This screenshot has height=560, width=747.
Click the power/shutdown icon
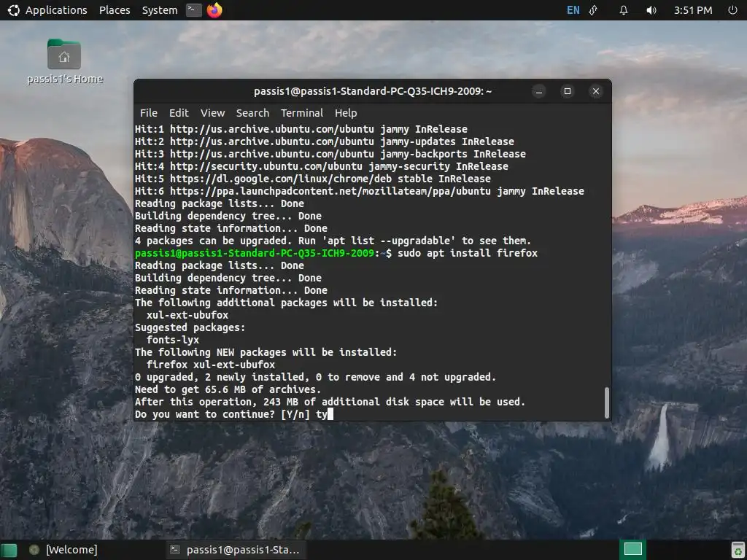click(x=732, y=10)
